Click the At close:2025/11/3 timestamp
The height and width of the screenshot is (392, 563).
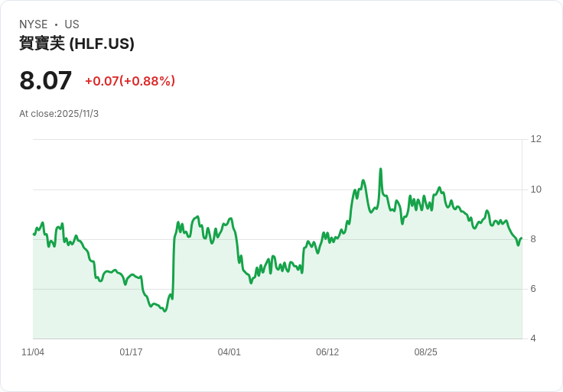tap(59, 114)
